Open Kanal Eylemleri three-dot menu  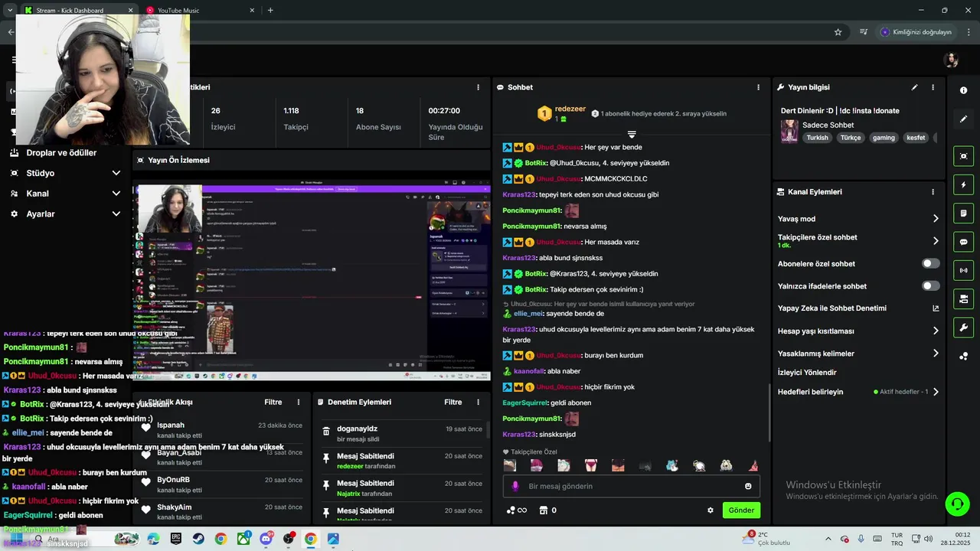click(933, 192)
